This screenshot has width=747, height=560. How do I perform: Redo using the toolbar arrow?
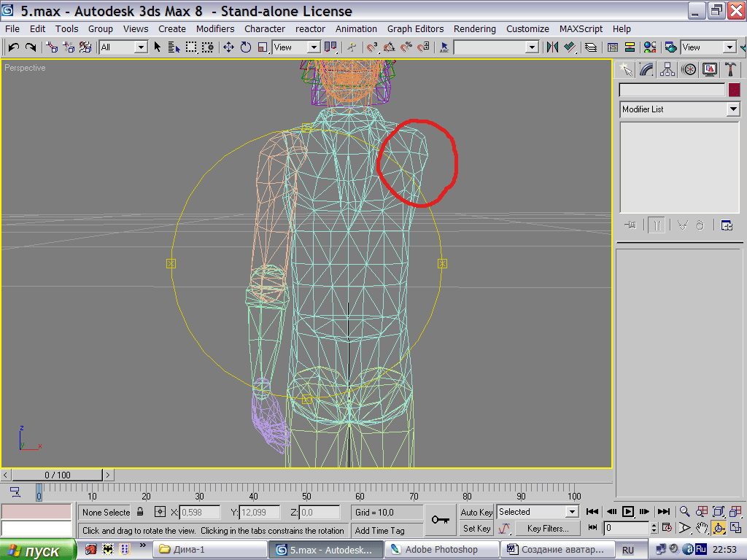[x=31, y=47]
